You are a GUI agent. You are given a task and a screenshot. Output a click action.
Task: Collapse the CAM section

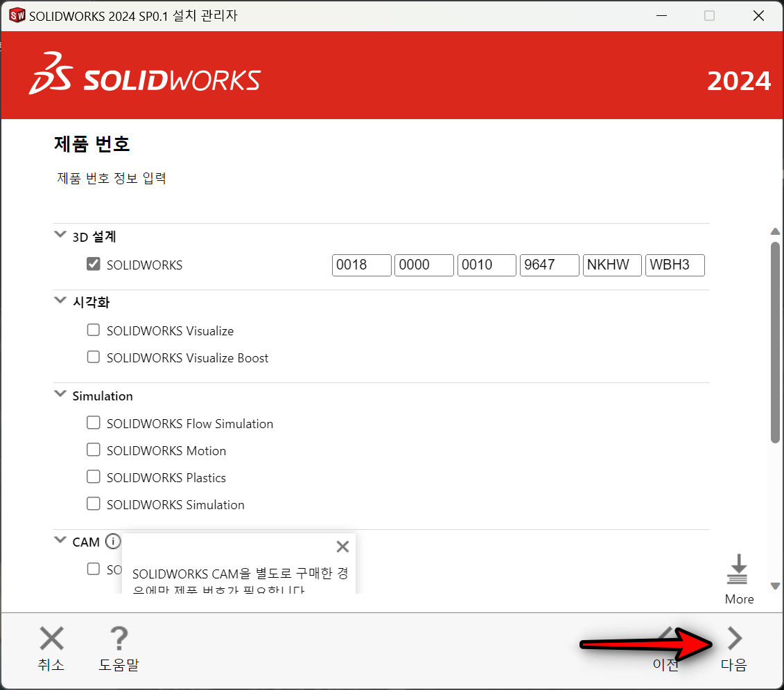tap(60, 540)
